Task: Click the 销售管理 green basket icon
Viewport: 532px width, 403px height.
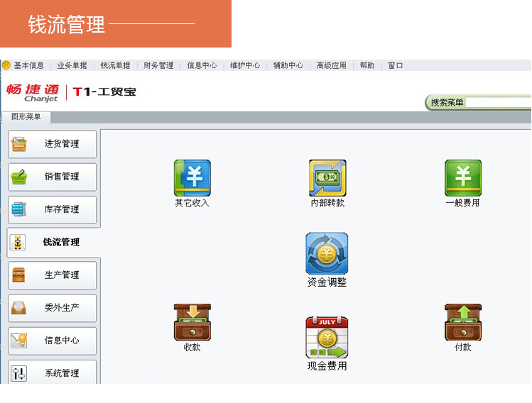Action: [x=18, y=177]
